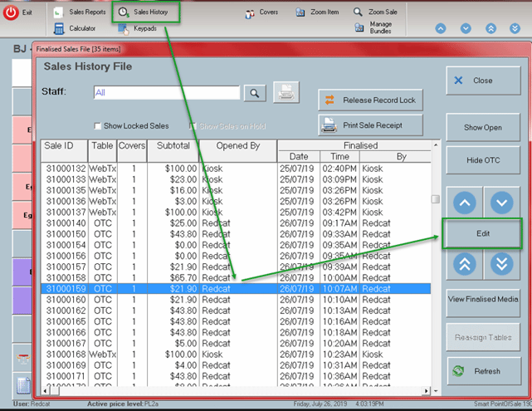Click the Table column header
The height and width of the screenshot is (411, 532).
coord(102,150)
